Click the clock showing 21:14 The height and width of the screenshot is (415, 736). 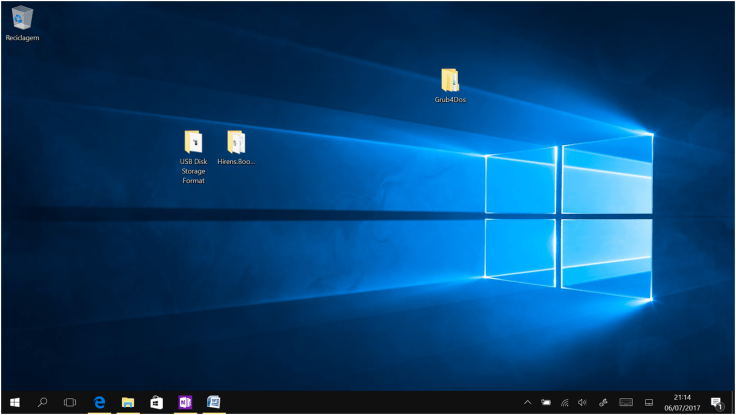[682, 402]
